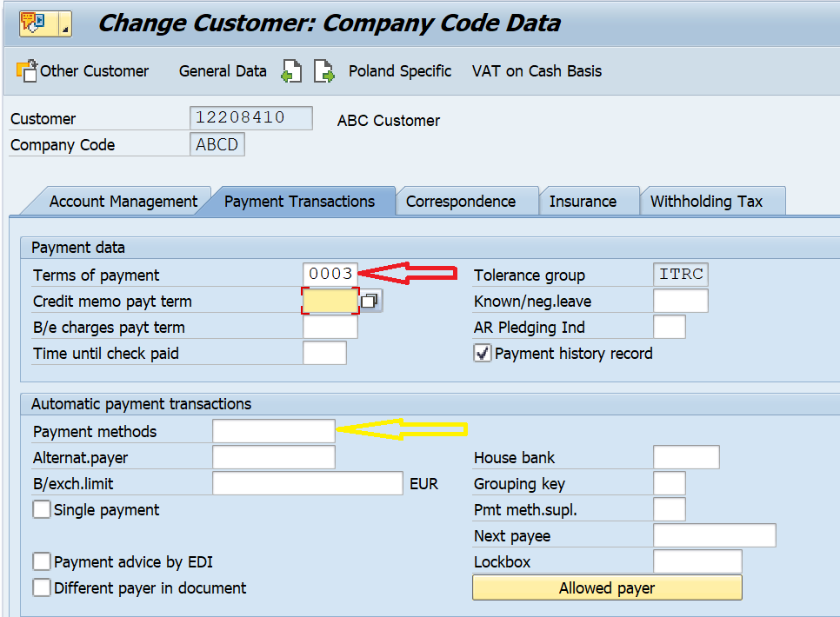Open Credit memo payt term search help
840x617 pixels.
point(370,301)
